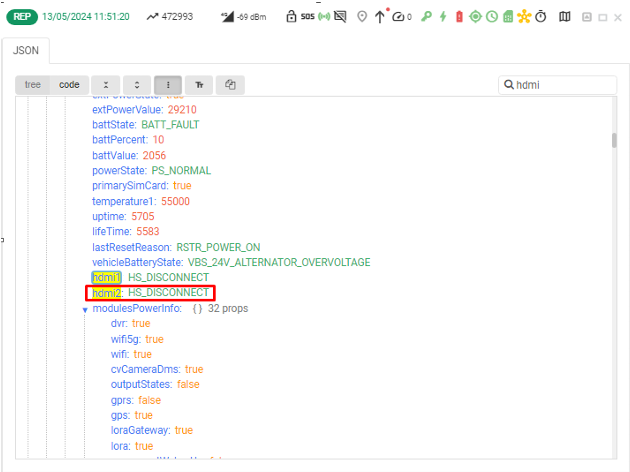
Task: Switch viewer to tree mode
Action: pyautogui.click(x=33, y=85)
